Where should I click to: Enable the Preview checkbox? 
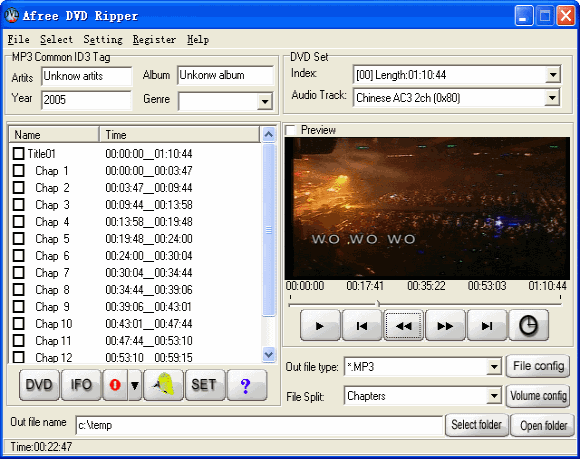click(x=291, y=130)
